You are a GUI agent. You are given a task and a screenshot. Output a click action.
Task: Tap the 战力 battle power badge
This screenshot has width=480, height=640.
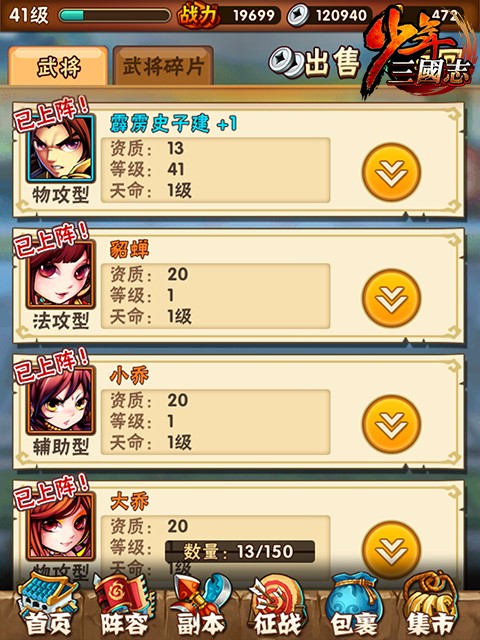pyautogui.click(x=197, y=16)
